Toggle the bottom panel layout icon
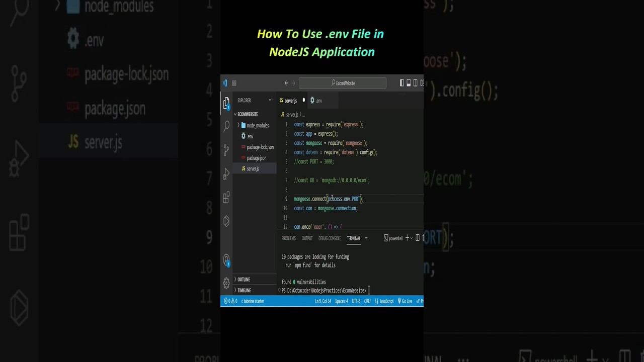The height and width of the screenshot is (362, 644). (x=409, y=83)
